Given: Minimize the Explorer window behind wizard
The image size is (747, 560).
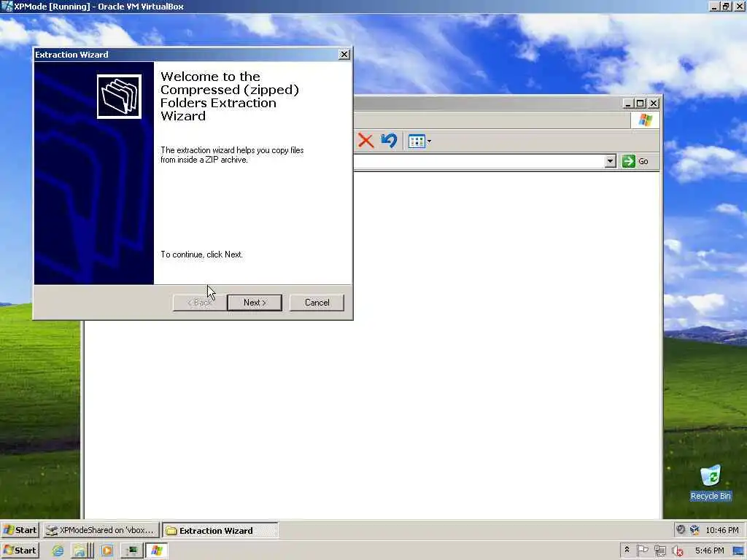Looking at the screenshot, I should 628,103.
